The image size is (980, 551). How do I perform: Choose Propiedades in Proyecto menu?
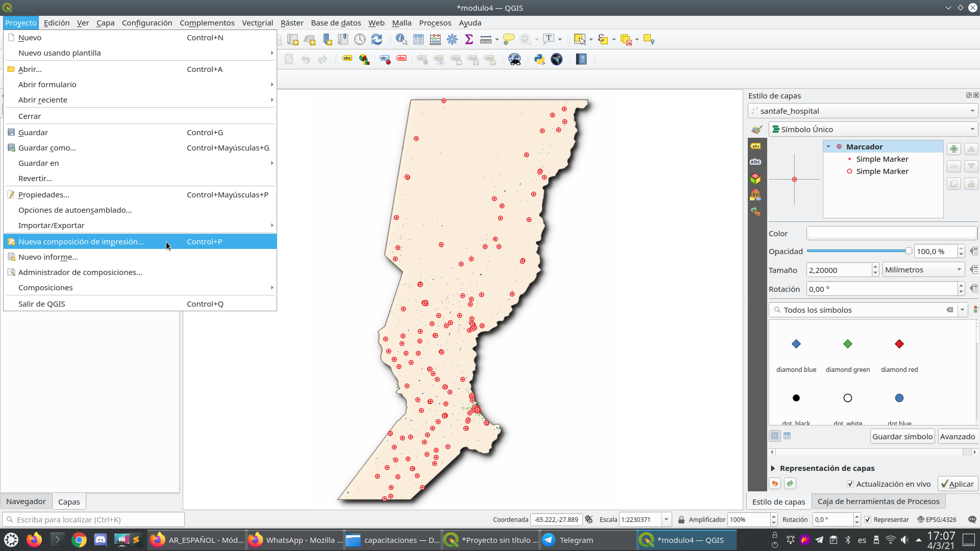(140, 195)
